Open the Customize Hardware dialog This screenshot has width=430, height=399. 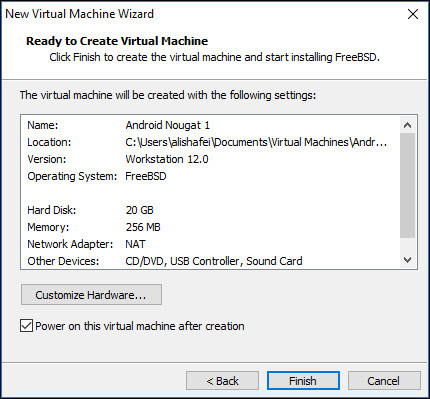[91, 295]
